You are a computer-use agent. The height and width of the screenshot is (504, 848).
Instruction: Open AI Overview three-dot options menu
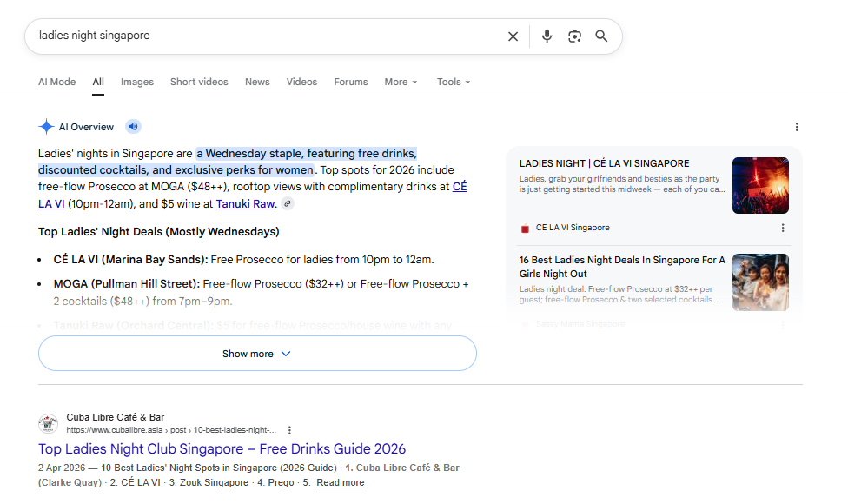pos(797,127)
